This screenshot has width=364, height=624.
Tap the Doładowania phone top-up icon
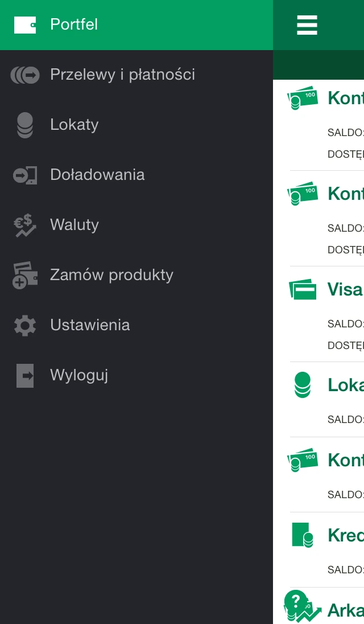click(x=25, y=175)
